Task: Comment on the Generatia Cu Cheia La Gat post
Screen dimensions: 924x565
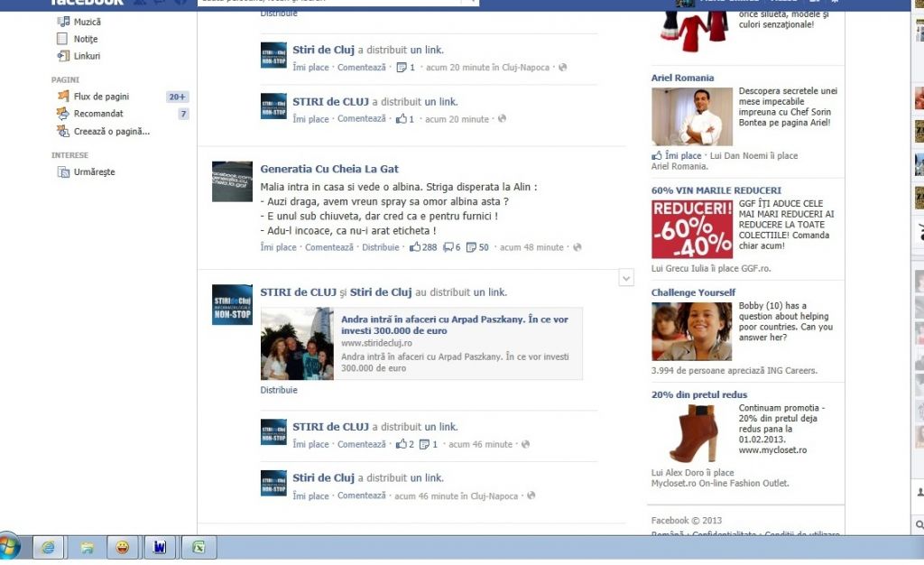Action: [328, 247]
